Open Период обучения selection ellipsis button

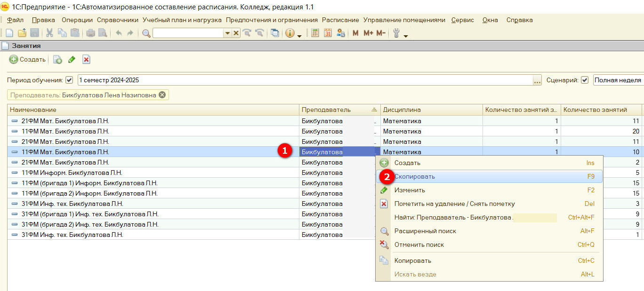click(x=537, y=80)
